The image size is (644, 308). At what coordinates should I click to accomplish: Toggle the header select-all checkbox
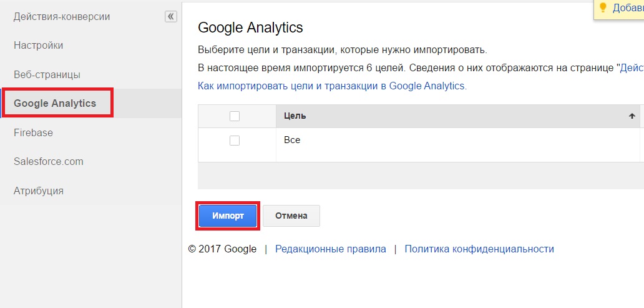click(235, 116)
